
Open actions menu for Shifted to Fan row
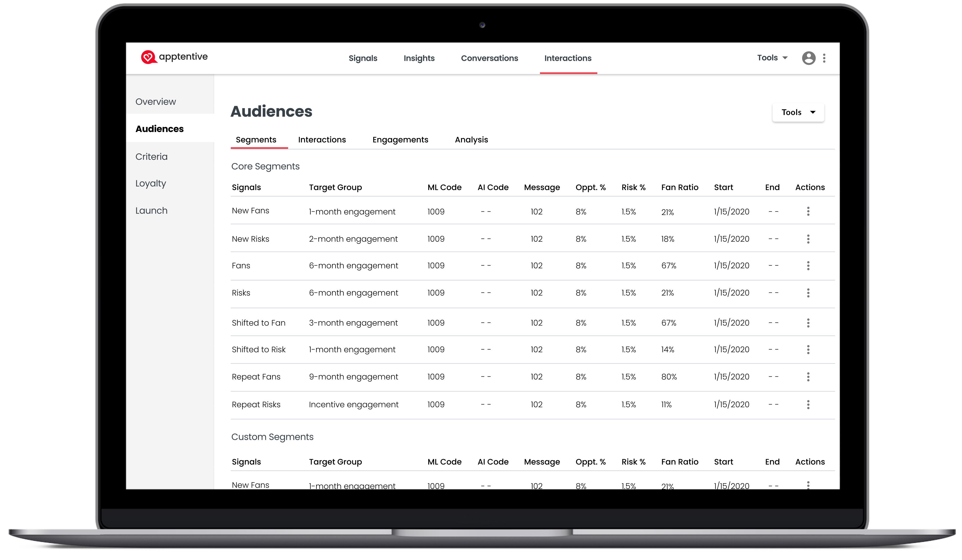coord(808,323)
